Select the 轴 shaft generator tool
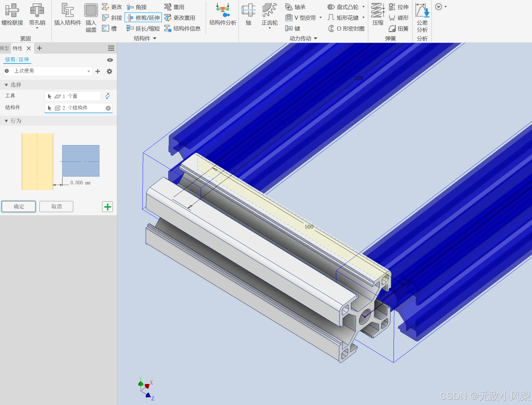Viewport: 532px width, 405px height. (248, 14)
